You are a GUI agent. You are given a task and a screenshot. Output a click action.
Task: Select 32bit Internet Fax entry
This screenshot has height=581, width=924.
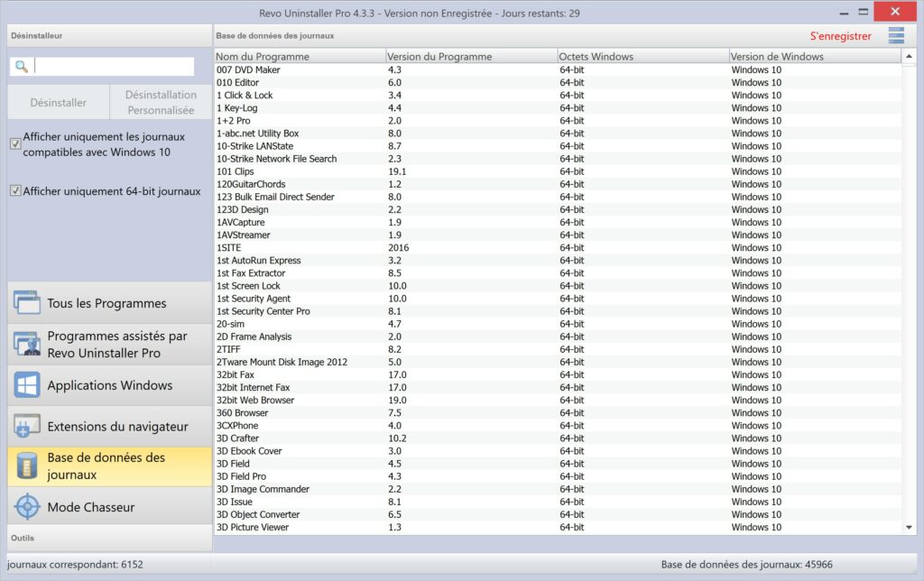558,387
